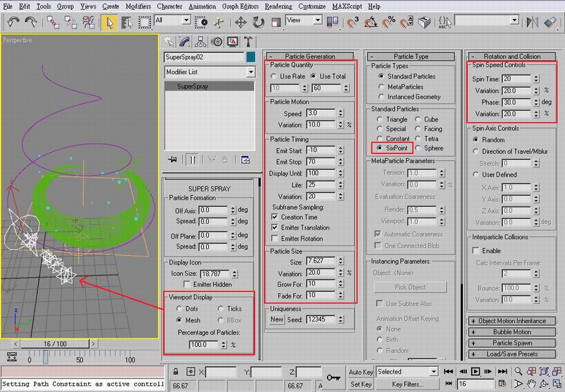Choose Sphere standard particle type

coord(417,148)
